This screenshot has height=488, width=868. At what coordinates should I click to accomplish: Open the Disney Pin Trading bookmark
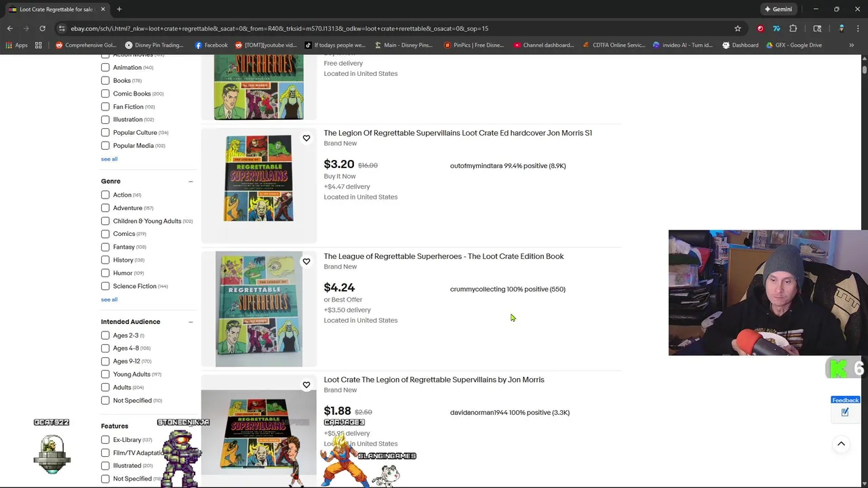(154, 45)
